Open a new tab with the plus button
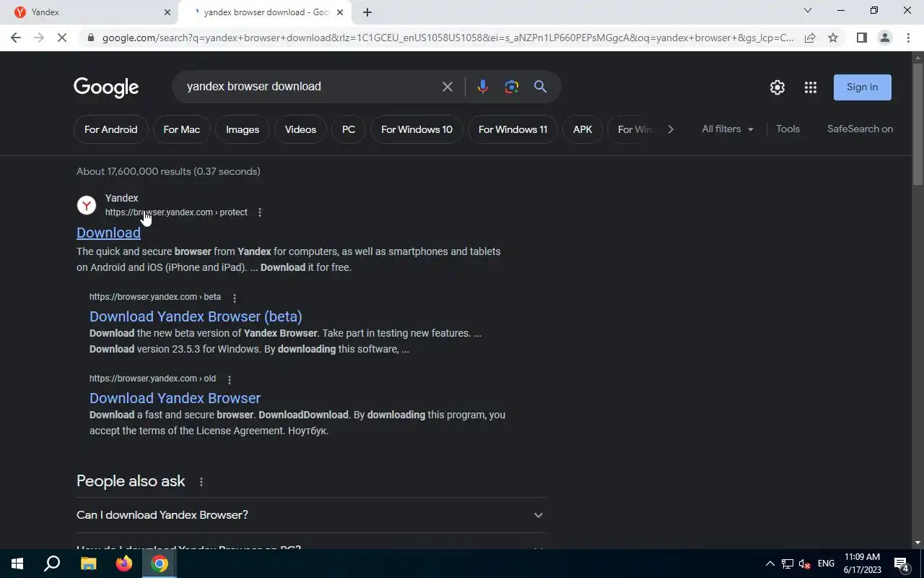This screenshot has width=924, height=578. [367, 12]
